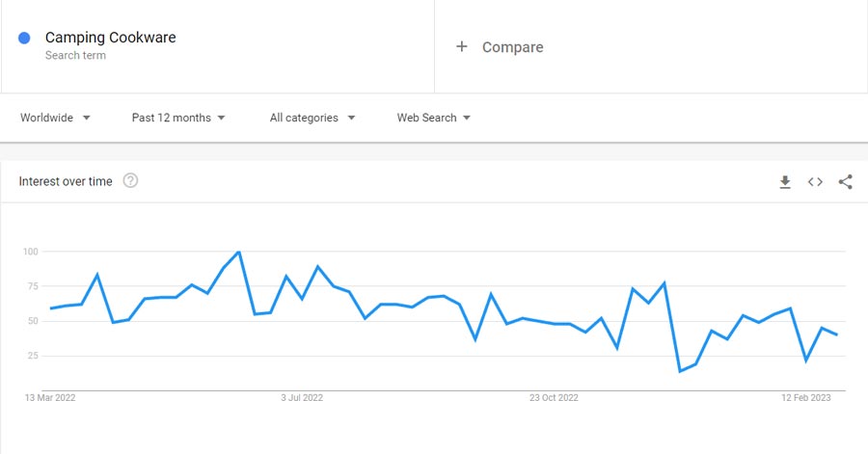
Task: Click the lowest dip on the chart line
Action: pyautogui.click(x=680, y=371)
